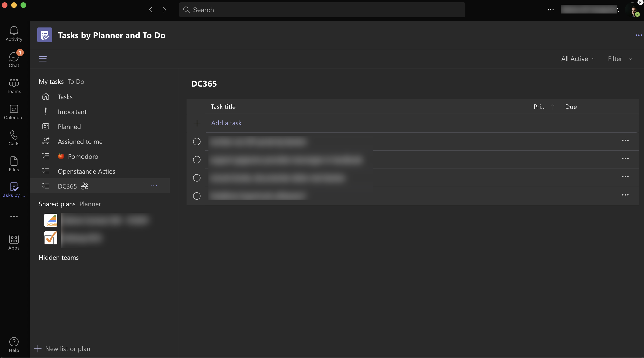
Task: Collapse the task lists sidebar via hamburger icon
Action: click(43, 59)
